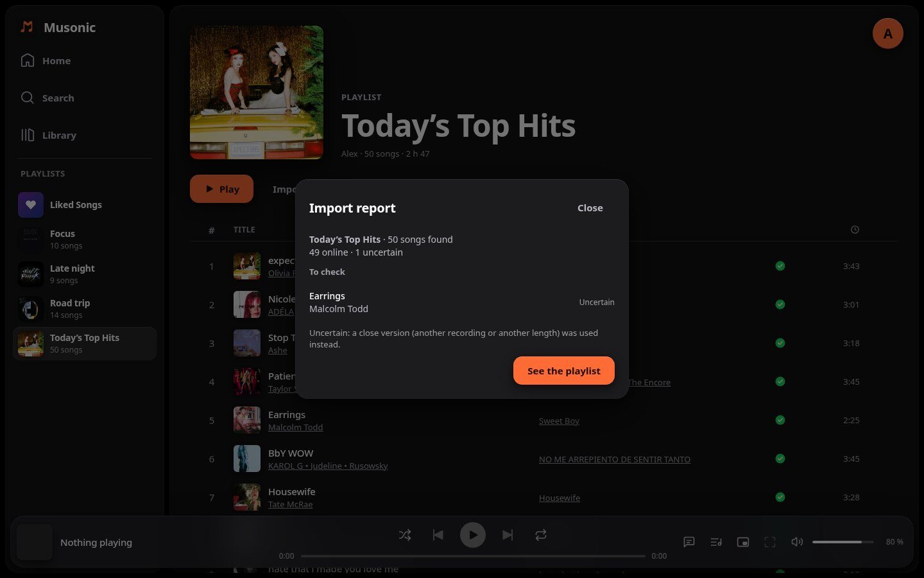Skip to next track
The height and width of the screenshot is (578, 924).
[x=508, y=535]
